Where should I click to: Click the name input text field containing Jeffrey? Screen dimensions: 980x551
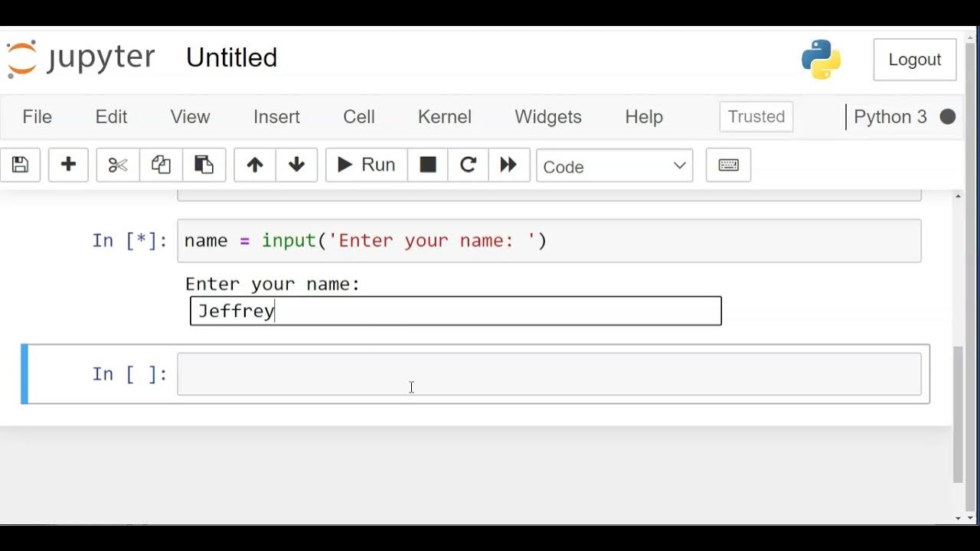click(456, 311)
